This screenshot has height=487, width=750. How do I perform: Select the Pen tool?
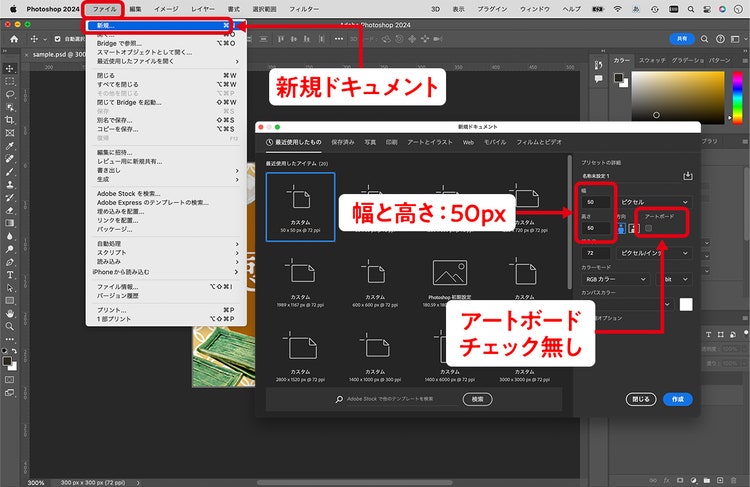(10, 262)
